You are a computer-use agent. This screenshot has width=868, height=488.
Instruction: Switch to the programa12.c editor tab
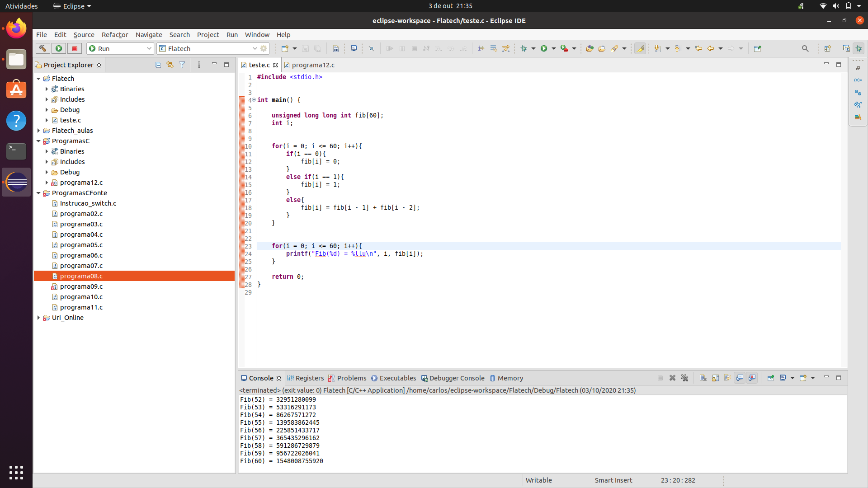pos(313,65)
